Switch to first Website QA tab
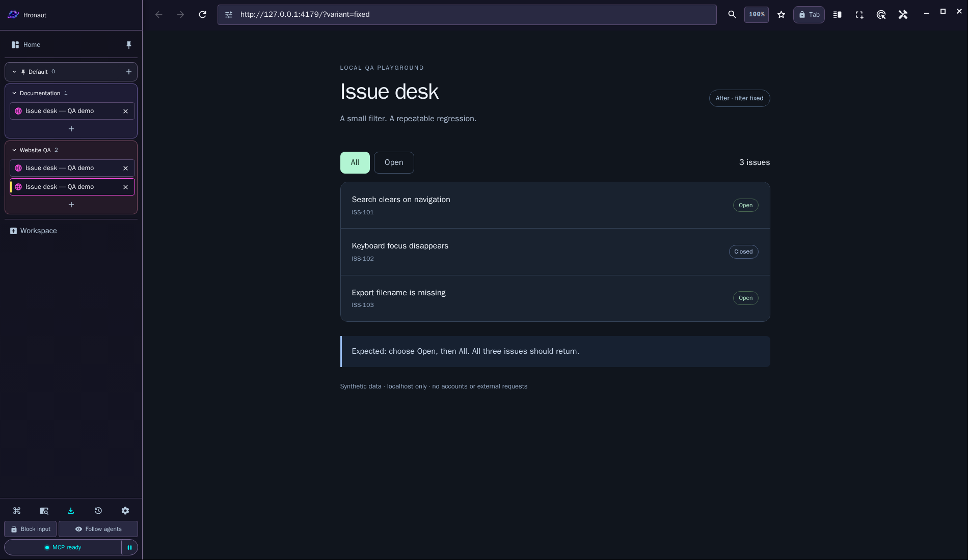 tap(72, 168)
